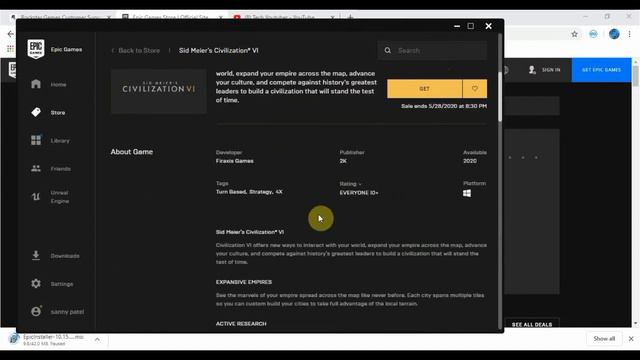
Task: Click the Epic Games logo icon
Action: pos(36,49)
